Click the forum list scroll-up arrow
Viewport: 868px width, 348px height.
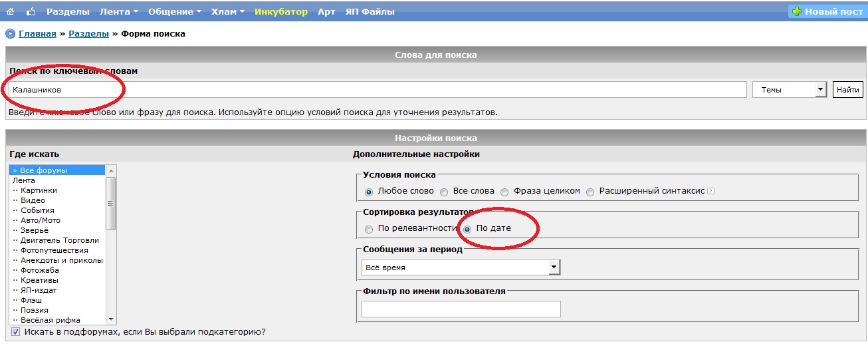tap(111, 170)
